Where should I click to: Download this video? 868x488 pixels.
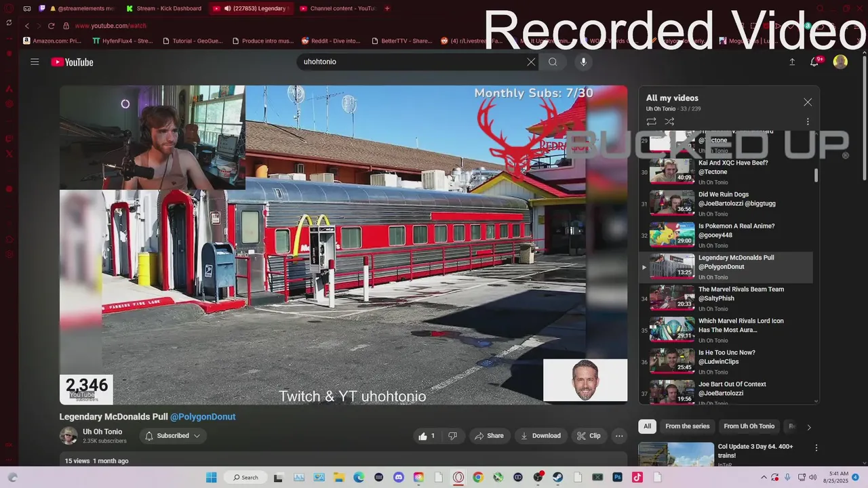point(540,436)
